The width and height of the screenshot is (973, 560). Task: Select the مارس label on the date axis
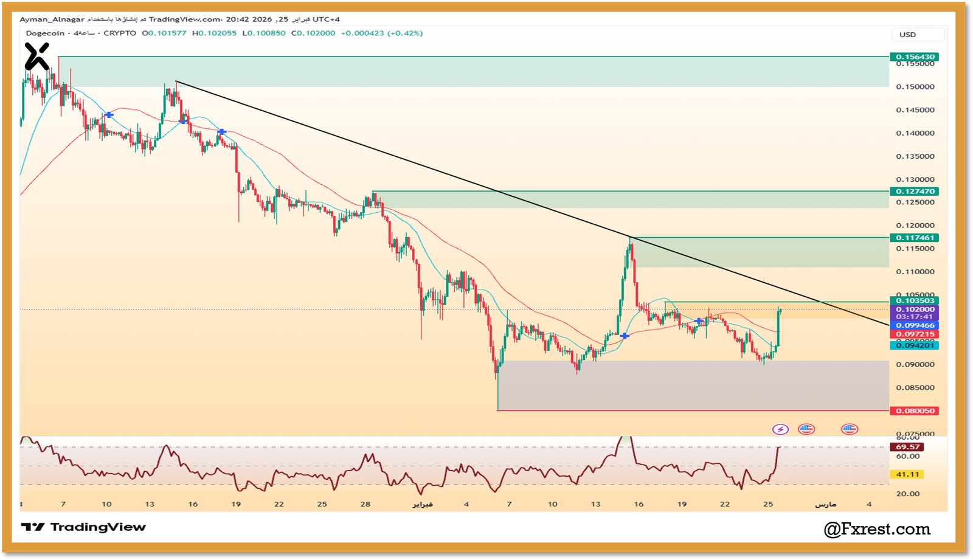tap(825, 504)
